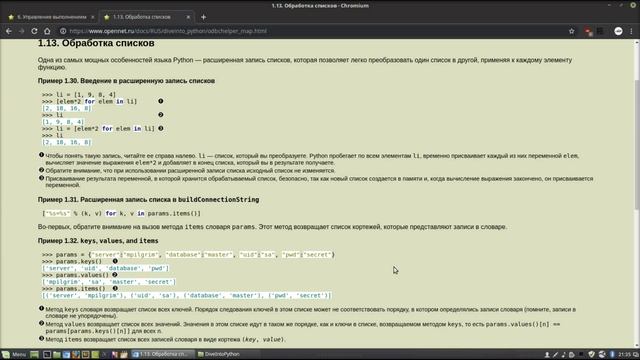The image size is (640, 360).
Task: Go back to the previous page
Action: click(x=9, y=31)
